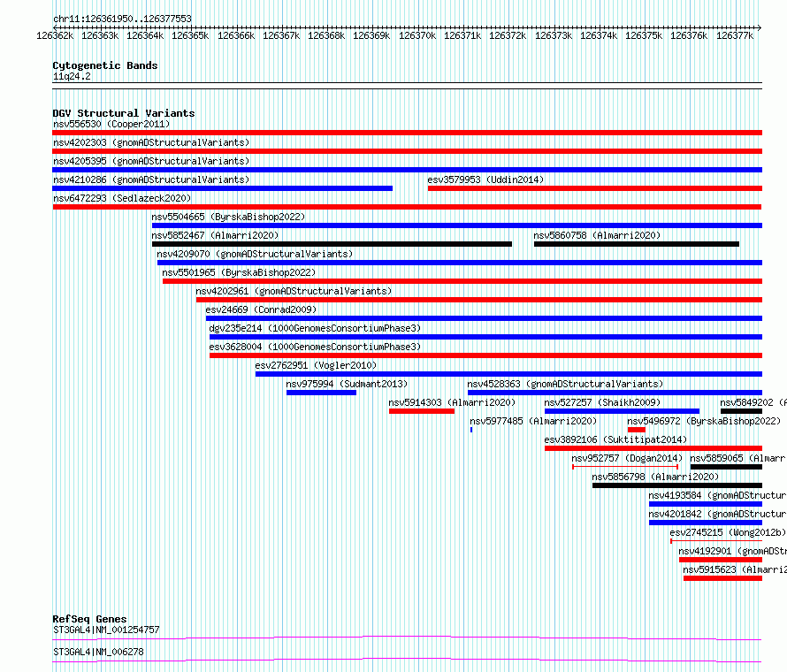Click nsv5504665 (ByrskaBishop2022) label

(x=228, y=217)
